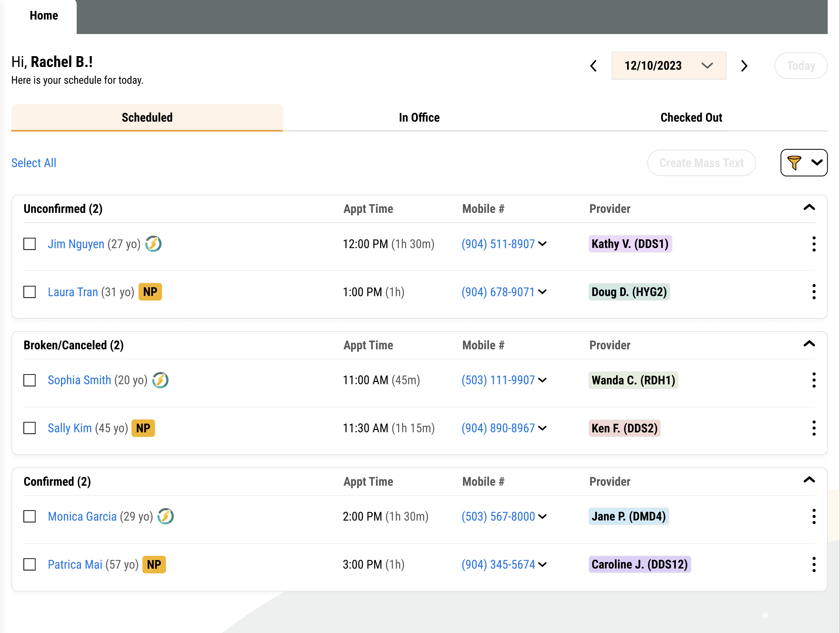Go to previous day arrow
This screenshot has width=840, height=633.
593,66
